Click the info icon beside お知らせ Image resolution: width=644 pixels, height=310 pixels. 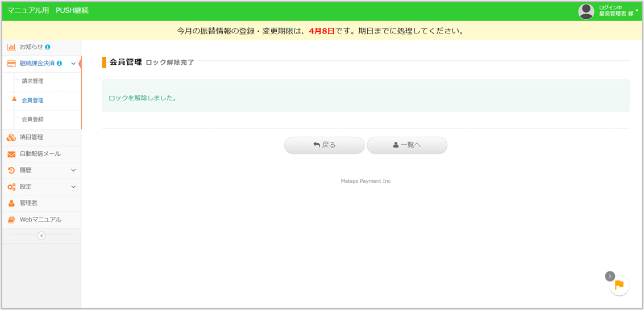pos(48,47)
